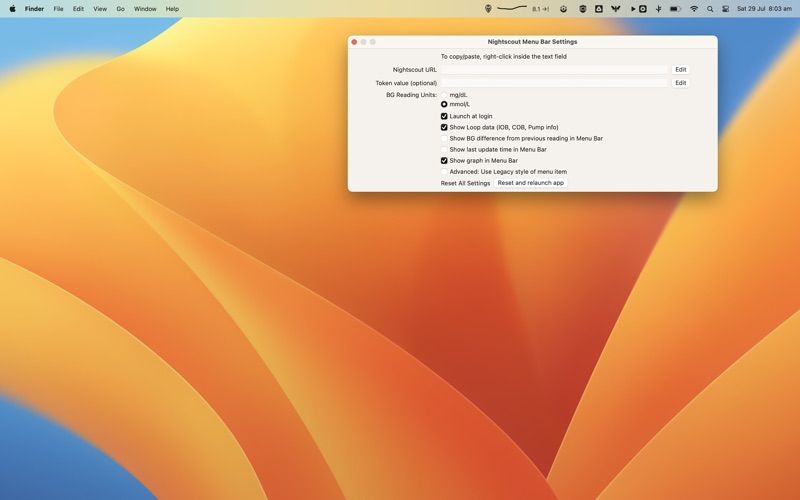The width and height of the screenshot is (800, 500).
Task: Enable Show BG difference from previous reading
Action: [x=444, y=138]
